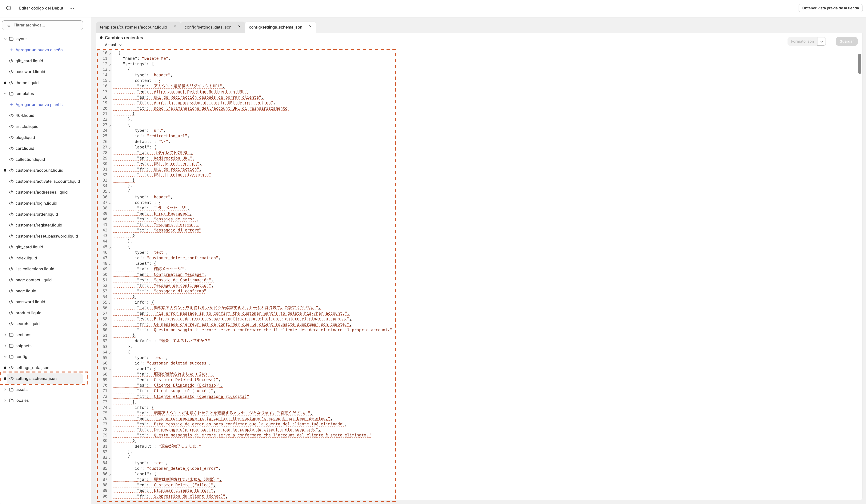This screenshot has width=866, height=504.
Task: Click the Formato json button
Action: (x=802, y=41)
